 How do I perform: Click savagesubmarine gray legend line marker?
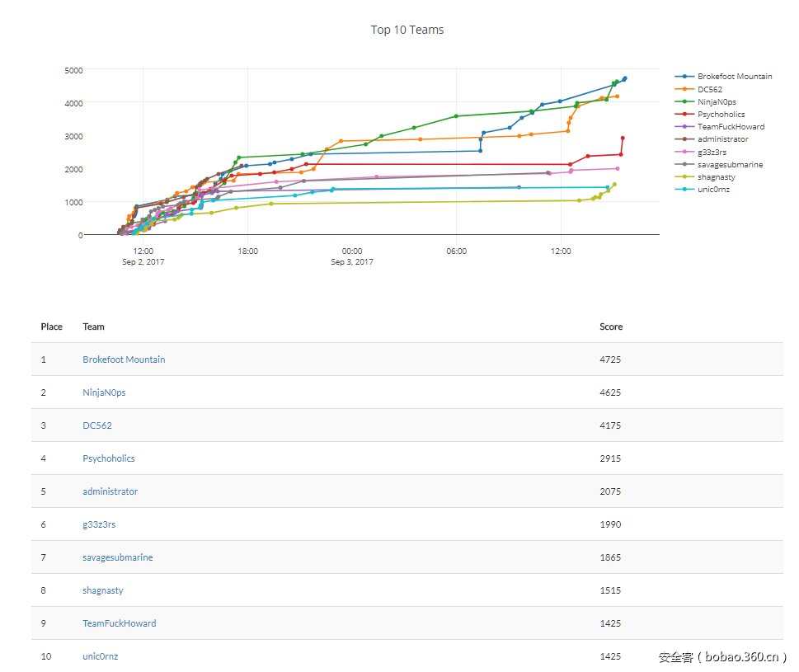coord(684,165)
